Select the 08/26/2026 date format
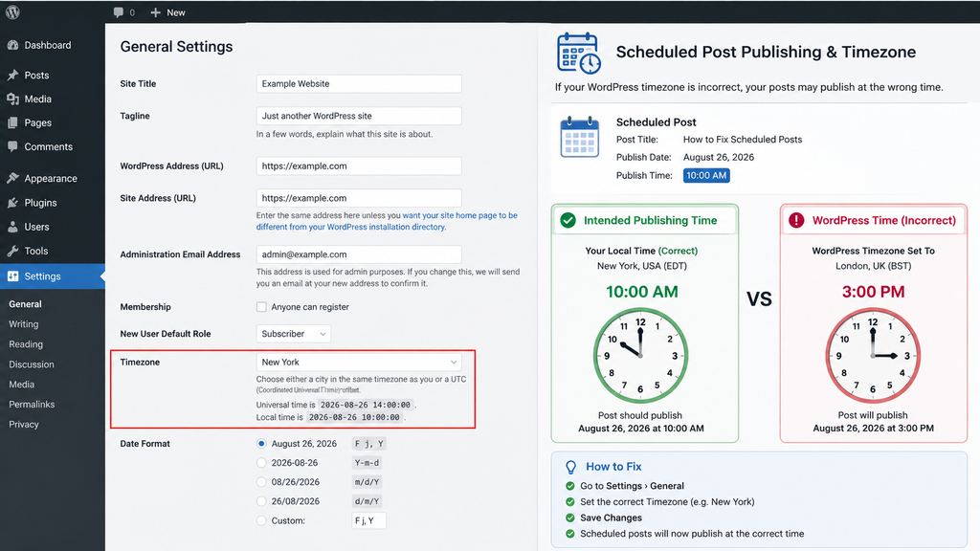Image resolution: width=980 pixels, height=551 pixels. 261,482
